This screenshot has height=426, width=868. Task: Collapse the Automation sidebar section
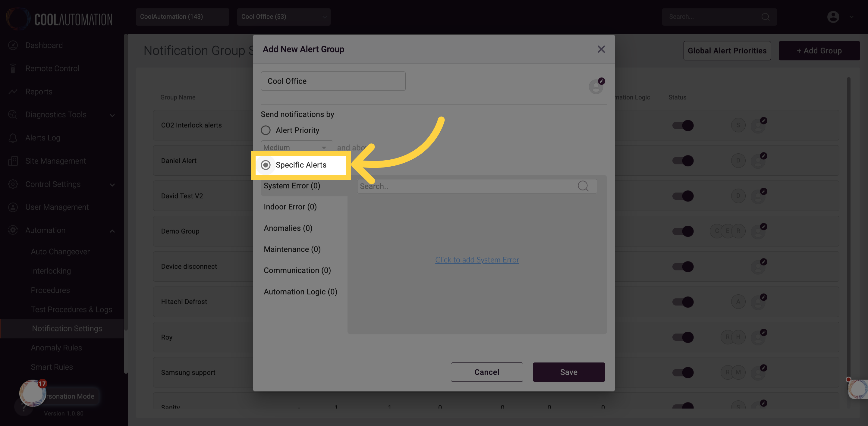pyautogui.click(x=112, y=231)
